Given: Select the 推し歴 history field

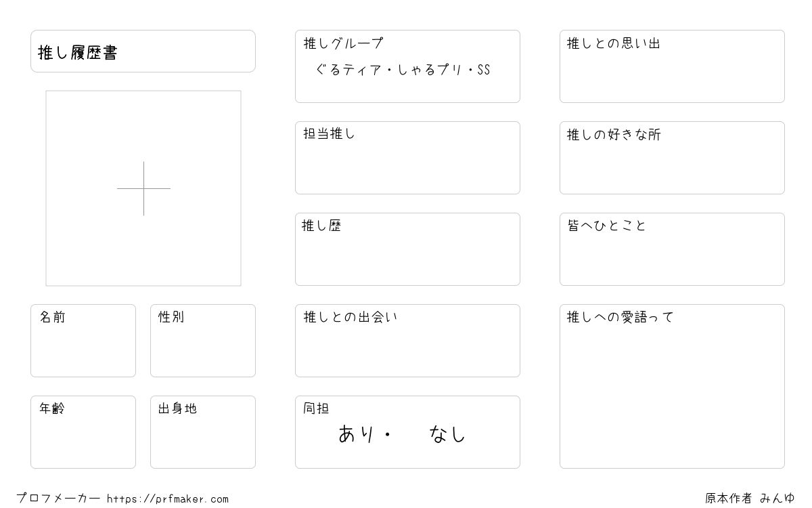Looking at the screenshot, I should 407,249.
